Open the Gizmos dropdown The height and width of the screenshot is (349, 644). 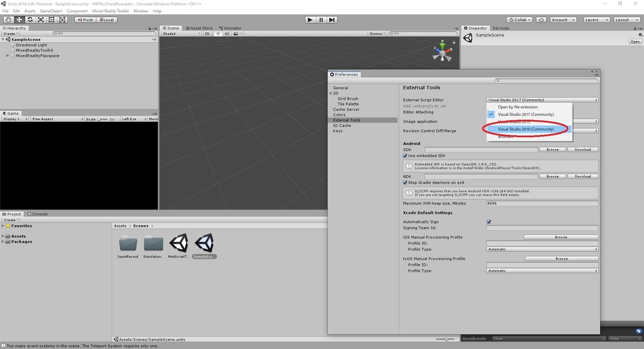377,33
